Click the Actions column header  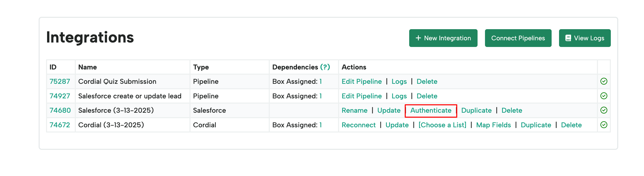coord(354,67)
